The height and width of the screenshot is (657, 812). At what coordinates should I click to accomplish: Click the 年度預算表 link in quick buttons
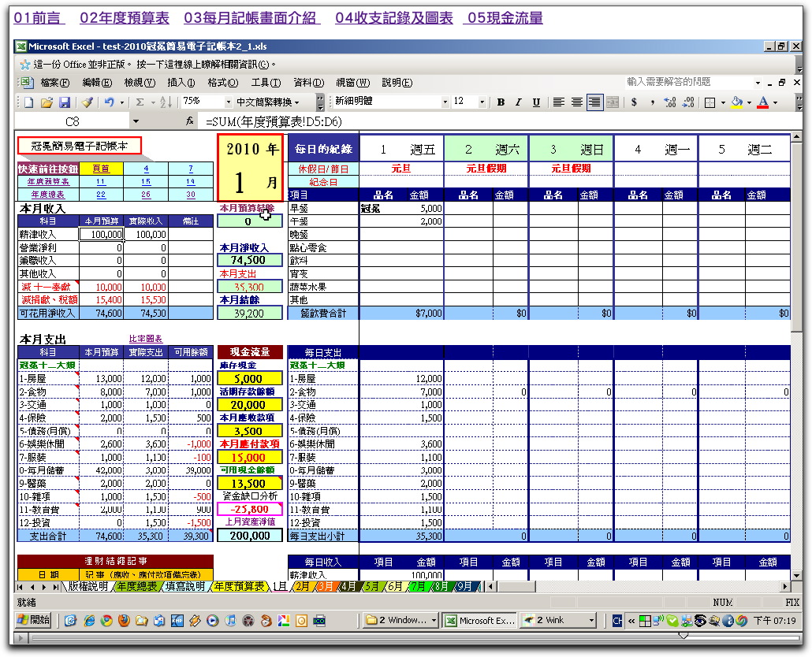tap(48, 181)
